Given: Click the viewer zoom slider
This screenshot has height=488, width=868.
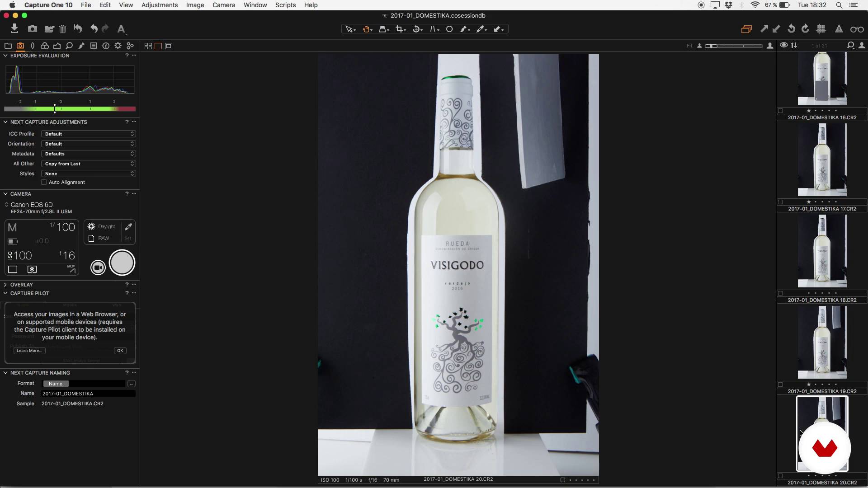Looking at the screenshot, I should (x=734, y=46).
